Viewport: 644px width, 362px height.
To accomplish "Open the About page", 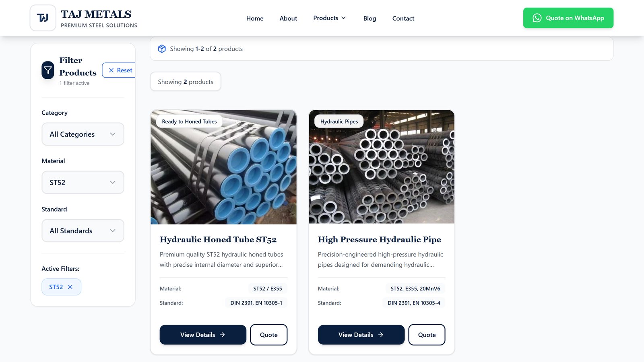I will click(288, 18).
